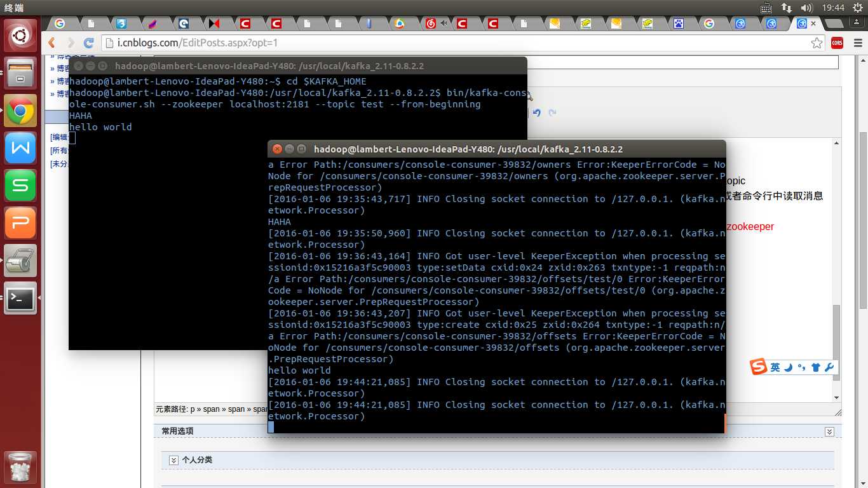Toggle the Sogou 英 English/Chinese mode
This screenshot has height=488, width=868.
click(775, 367)
